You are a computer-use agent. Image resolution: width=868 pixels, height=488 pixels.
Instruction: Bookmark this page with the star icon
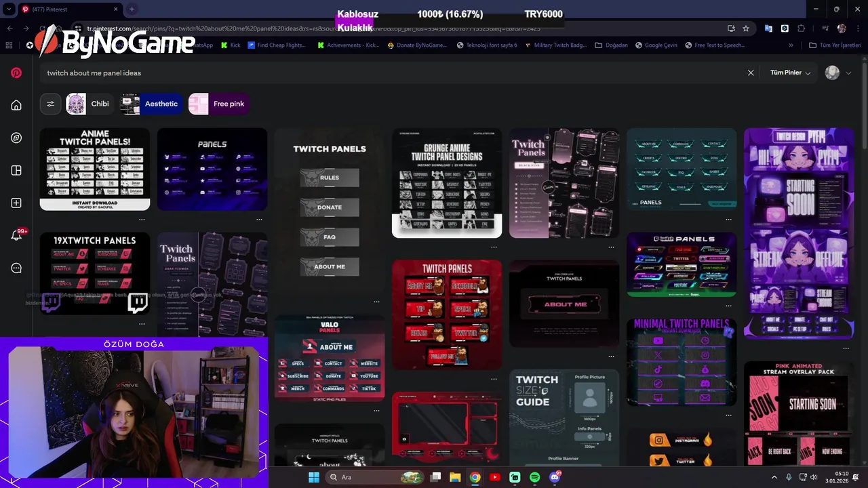746,28
